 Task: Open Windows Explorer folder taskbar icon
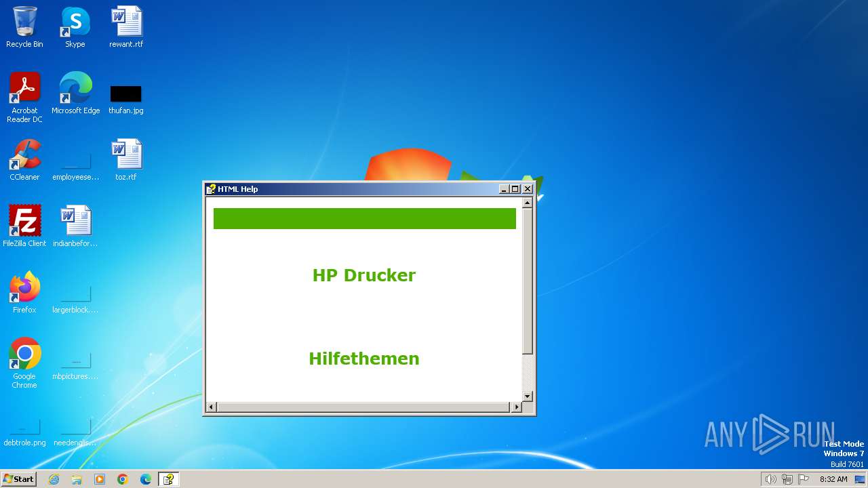[77, 479]
